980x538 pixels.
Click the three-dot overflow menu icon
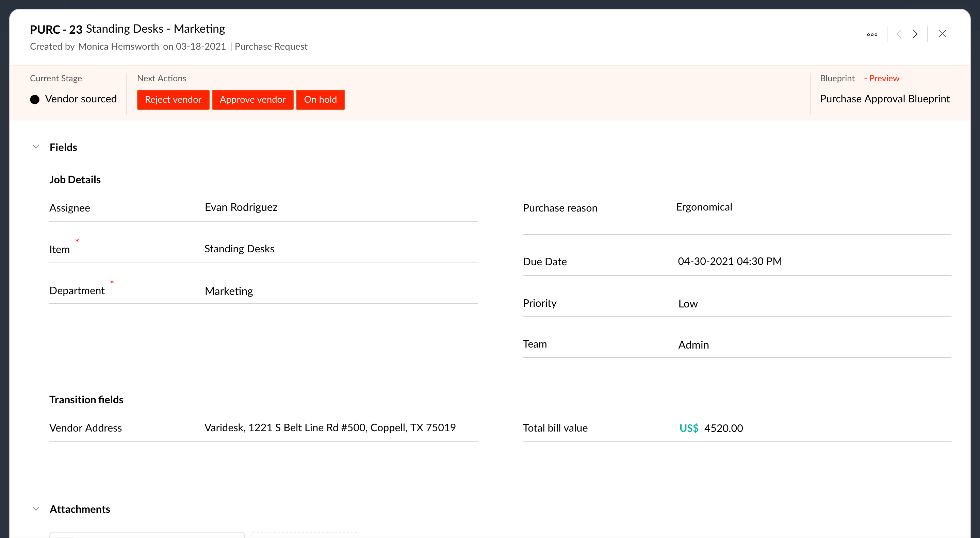[872, 34]
